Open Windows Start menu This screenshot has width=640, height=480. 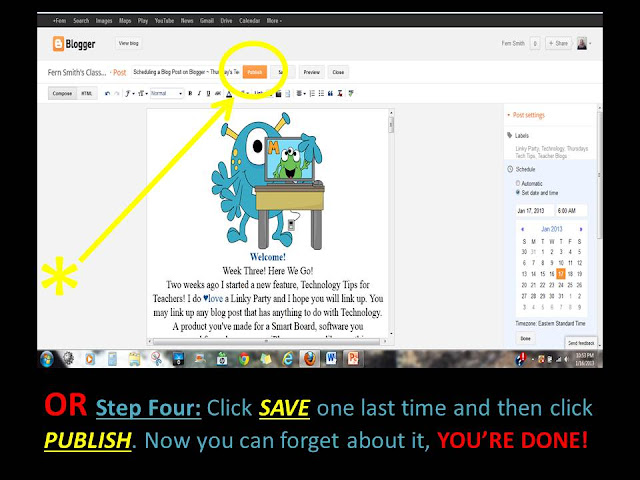(47, 359)
